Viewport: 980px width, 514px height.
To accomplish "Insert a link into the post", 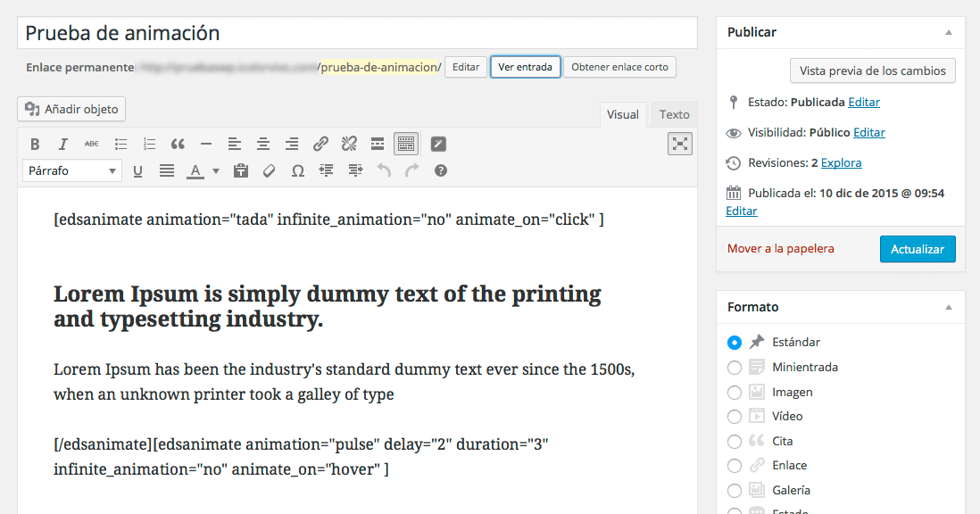I will point(320,143).
